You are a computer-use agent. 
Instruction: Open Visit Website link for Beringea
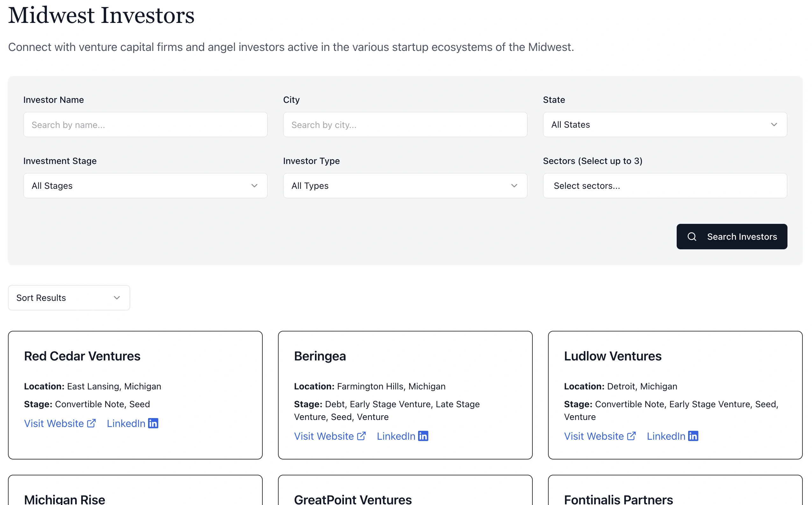330,436
